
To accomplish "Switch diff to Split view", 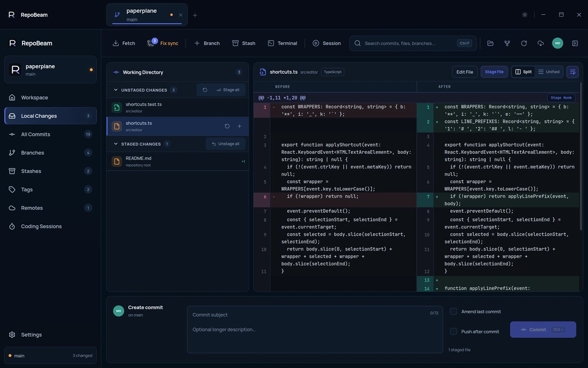I will 523,72.
